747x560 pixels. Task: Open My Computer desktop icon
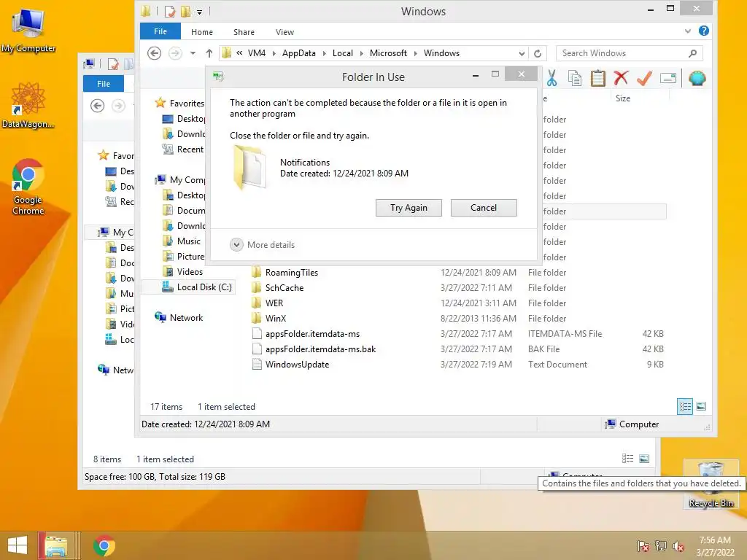click(x=28, y=29)
